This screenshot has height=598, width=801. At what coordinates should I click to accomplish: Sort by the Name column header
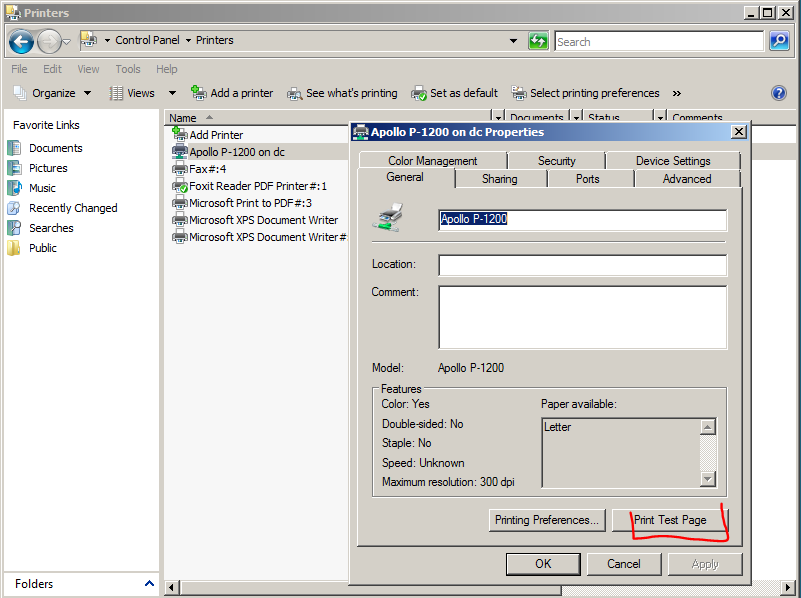click(x=183, y=118)
